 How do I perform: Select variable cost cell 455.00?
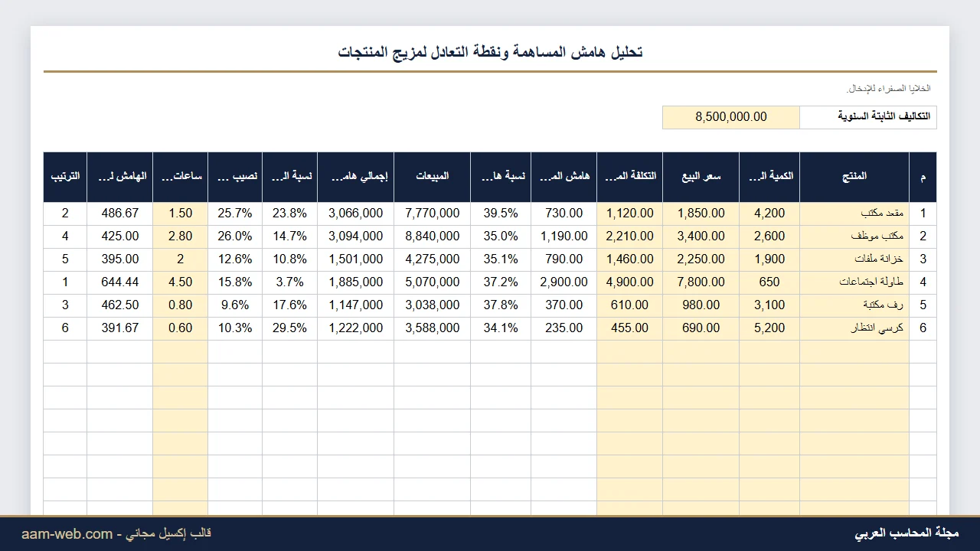[x=629, y=328]
